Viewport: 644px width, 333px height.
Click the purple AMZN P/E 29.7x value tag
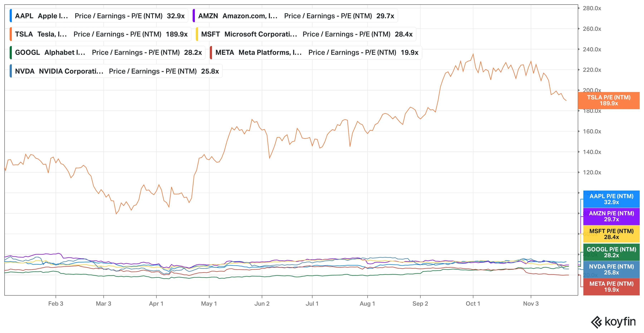(x=611, y=216)
